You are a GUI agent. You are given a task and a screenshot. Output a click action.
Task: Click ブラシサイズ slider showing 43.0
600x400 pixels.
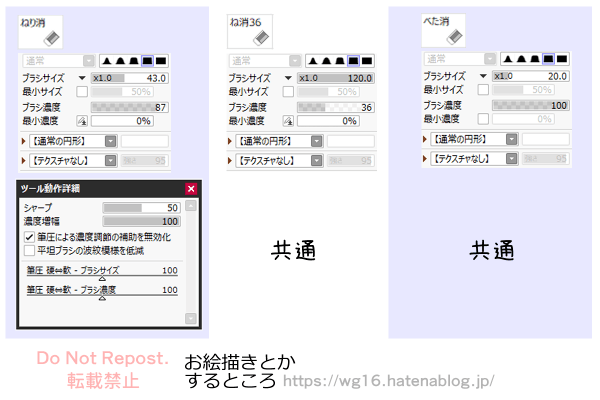pyautogui.click(x=130, y=78)
